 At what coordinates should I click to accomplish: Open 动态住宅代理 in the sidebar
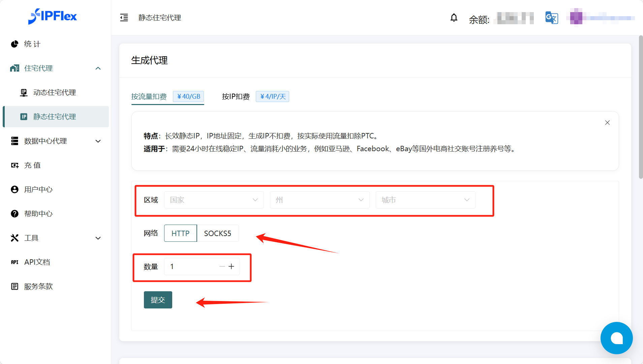pos(55,93)
